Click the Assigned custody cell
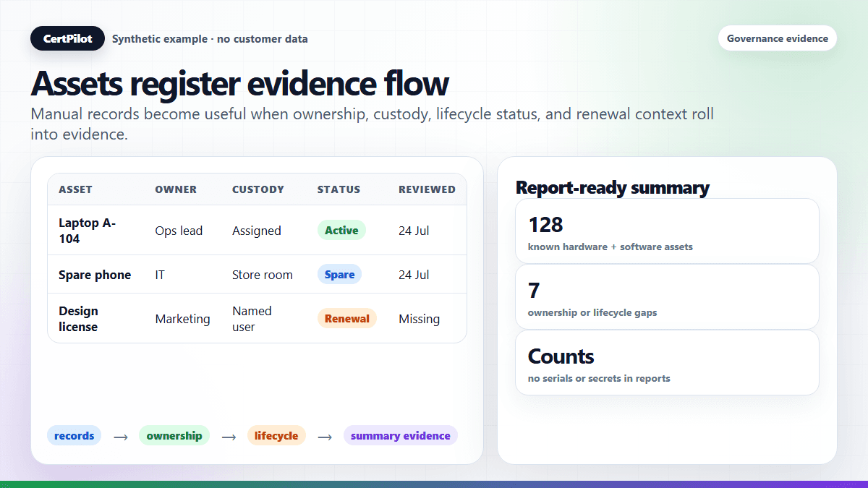The height and width of the screenshot is (488, 868). 257,231
